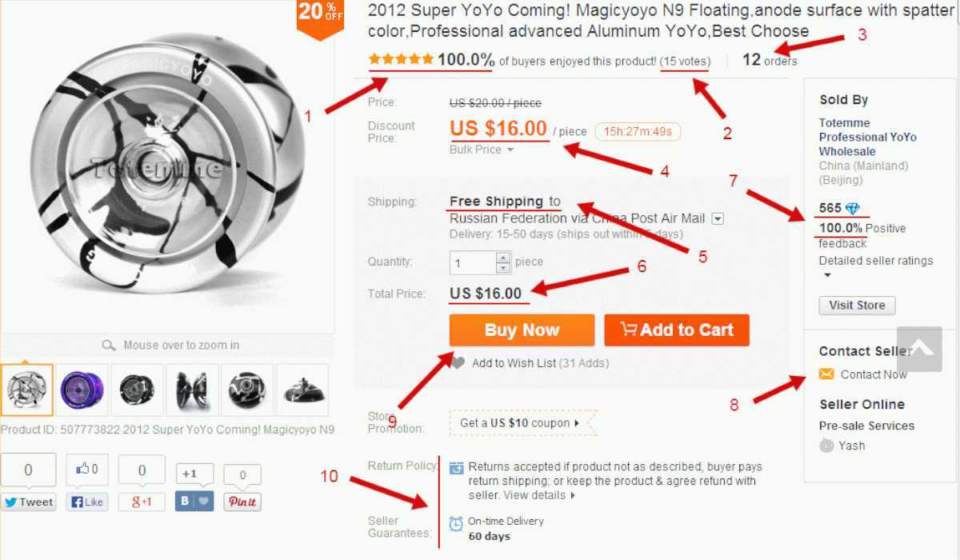
Task: Click the scroll-to-top arrow icon
Action: coord(919,349)
